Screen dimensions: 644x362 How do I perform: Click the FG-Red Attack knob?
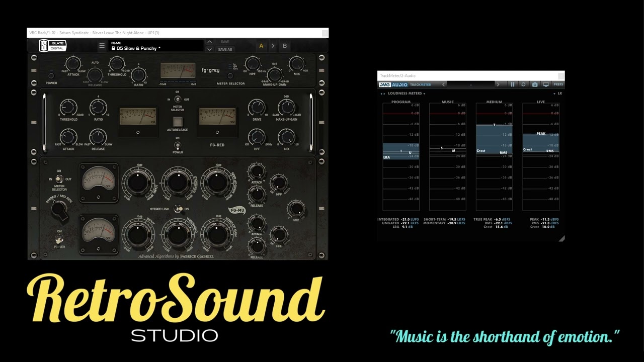(68, 137)
